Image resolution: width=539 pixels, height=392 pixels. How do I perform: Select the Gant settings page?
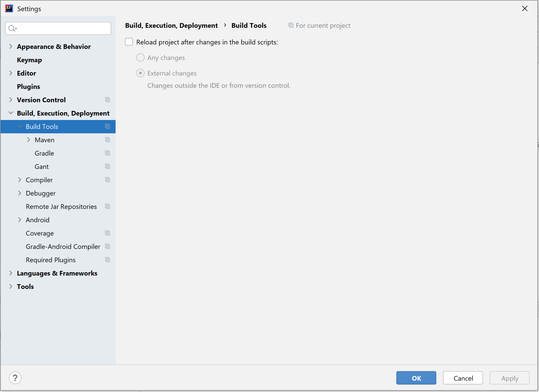[42, 166]
